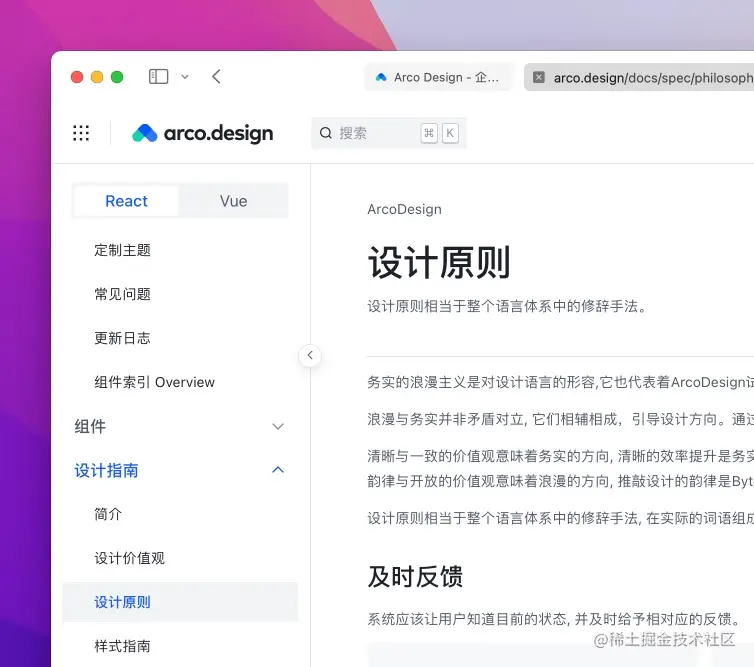The image size is (754, 667).
Task: Expand the 组件 section
Action: (180, 427)
